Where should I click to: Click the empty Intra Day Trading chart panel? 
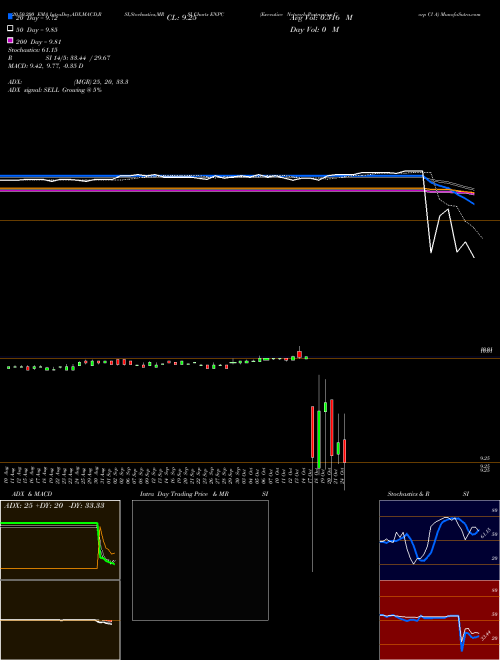click(x=200, y=560)
